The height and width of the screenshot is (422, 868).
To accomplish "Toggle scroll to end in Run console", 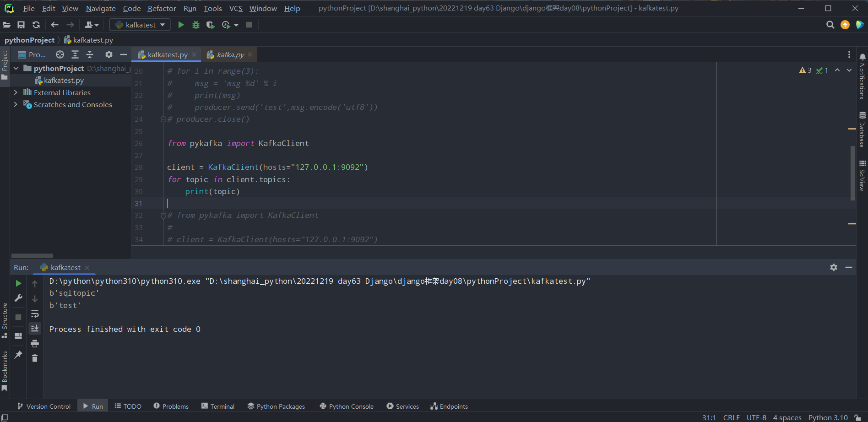I will (x=35, y=328).
